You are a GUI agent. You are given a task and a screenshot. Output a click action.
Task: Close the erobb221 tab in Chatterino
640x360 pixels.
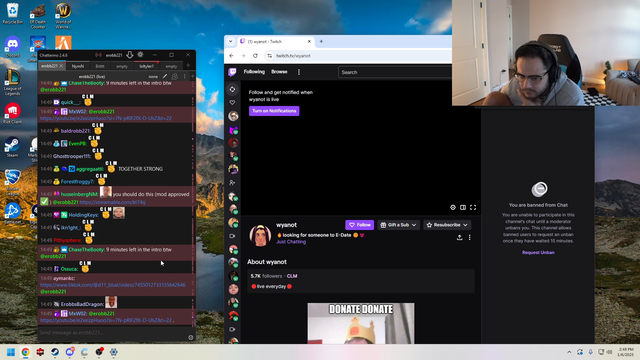click(x=62, y=66)
